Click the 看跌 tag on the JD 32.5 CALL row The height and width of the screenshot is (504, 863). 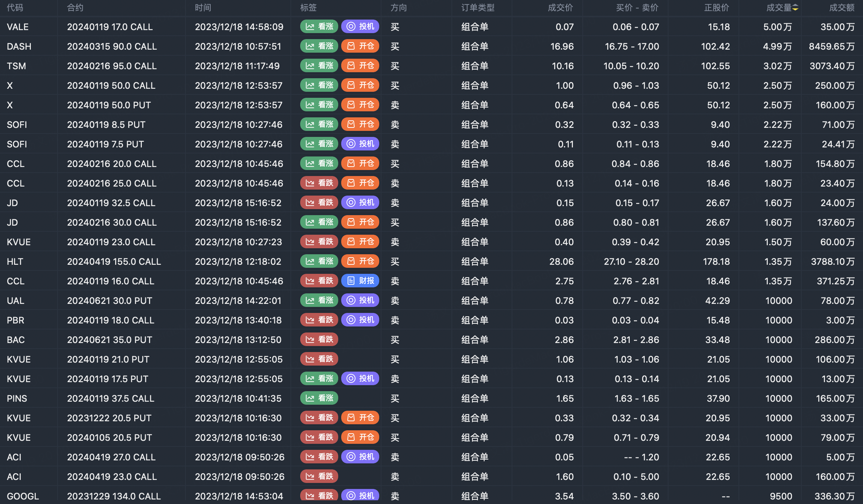click(x=319, y=202)
